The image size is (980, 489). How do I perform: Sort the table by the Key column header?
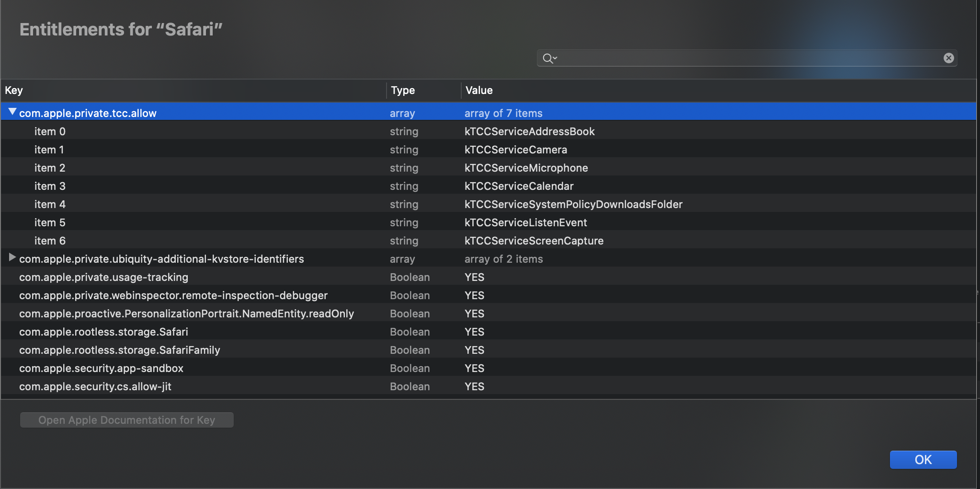(x=194, y=90)
